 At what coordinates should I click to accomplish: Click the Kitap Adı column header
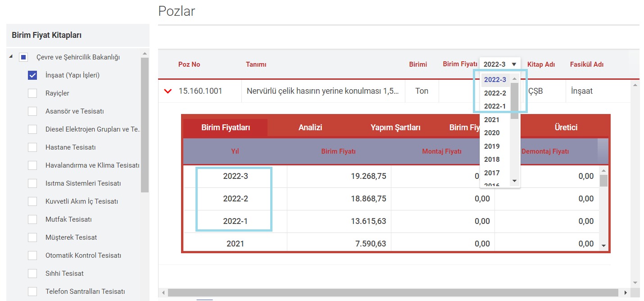[x=541, y=64]
